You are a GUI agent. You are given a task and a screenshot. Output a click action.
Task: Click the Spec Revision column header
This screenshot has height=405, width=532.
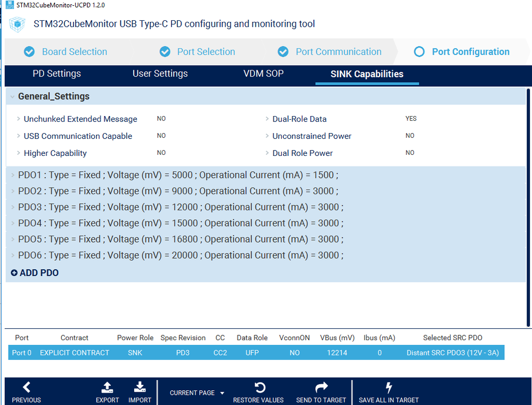pyautogui.click(x=183, y=337)
